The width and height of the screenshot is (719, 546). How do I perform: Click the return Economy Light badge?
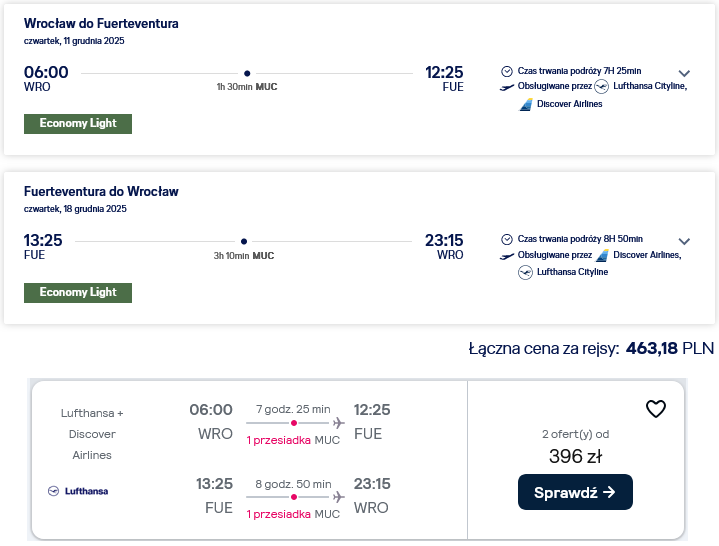[78, 292]
